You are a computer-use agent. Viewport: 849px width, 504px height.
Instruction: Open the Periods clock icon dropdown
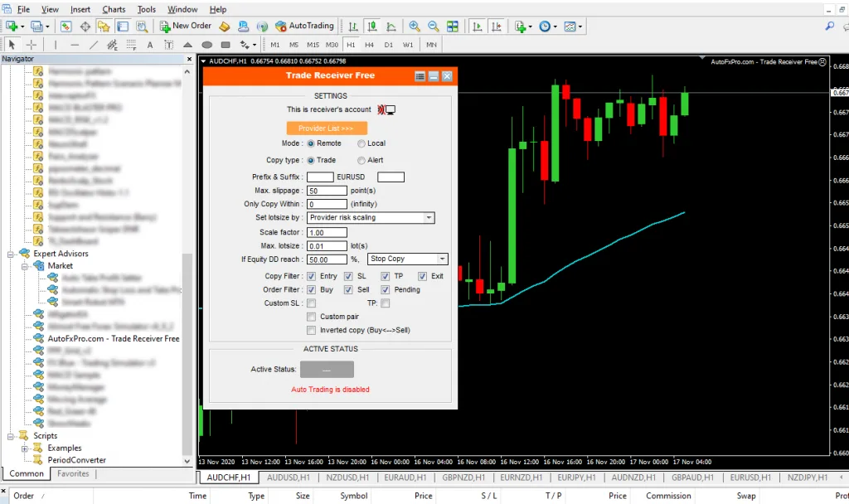[x=547, y=26]
